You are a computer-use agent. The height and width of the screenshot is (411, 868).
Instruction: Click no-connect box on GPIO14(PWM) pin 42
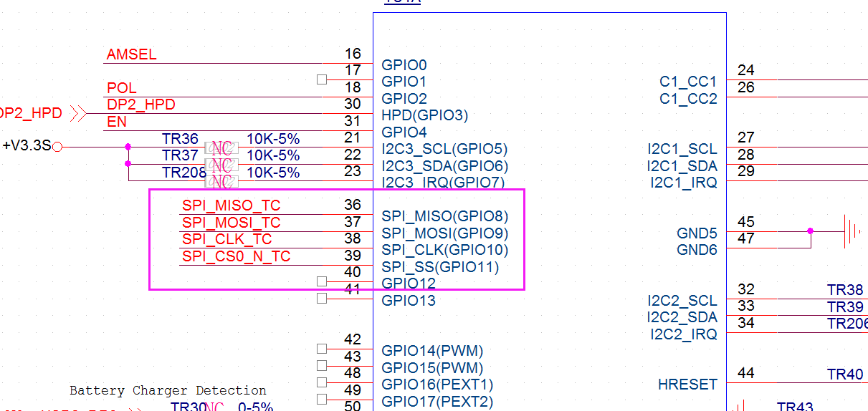[322, 349]
